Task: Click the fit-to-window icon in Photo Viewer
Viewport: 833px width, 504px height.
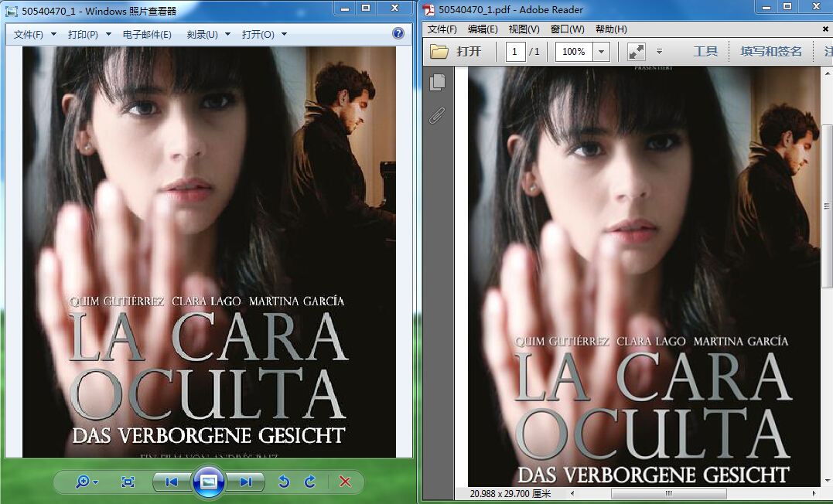Action: pos(128,482)
